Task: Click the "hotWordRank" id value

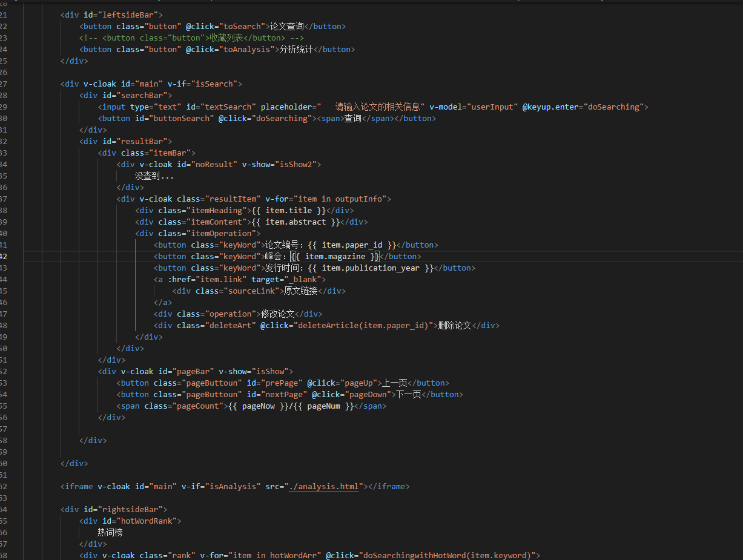Action: [149, 521]
